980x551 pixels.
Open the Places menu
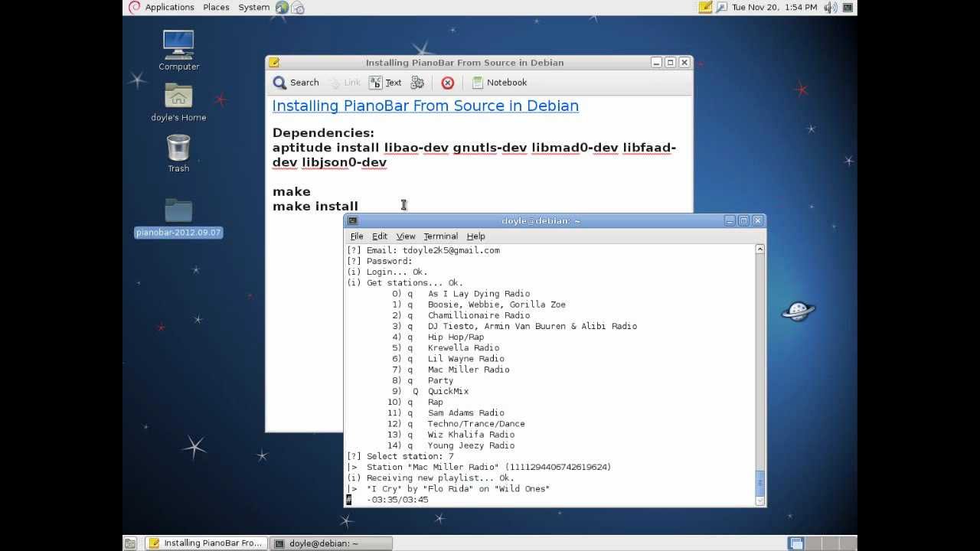click(216, 7)
